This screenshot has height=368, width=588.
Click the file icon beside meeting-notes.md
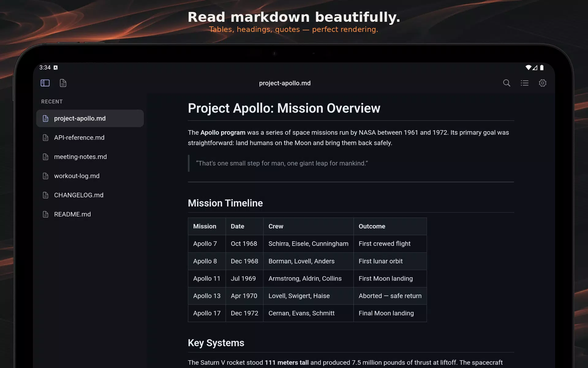(x=46, y=157)
